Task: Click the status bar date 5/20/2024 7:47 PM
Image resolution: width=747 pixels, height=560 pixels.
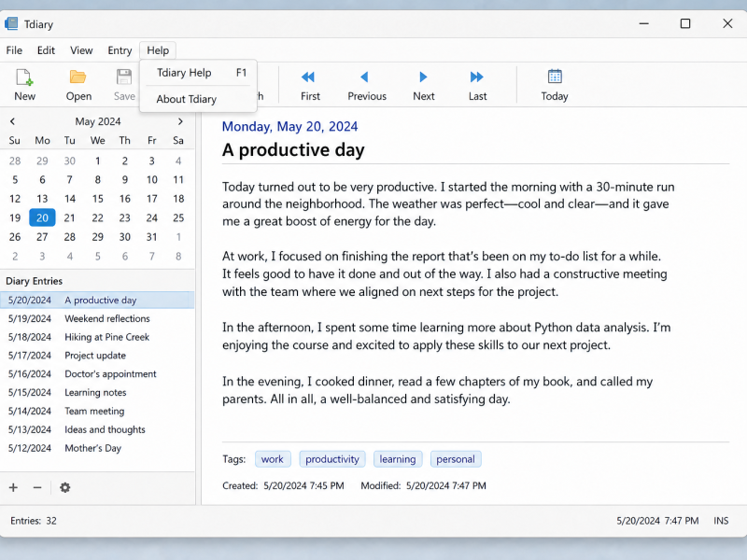Action: (657, 521)
